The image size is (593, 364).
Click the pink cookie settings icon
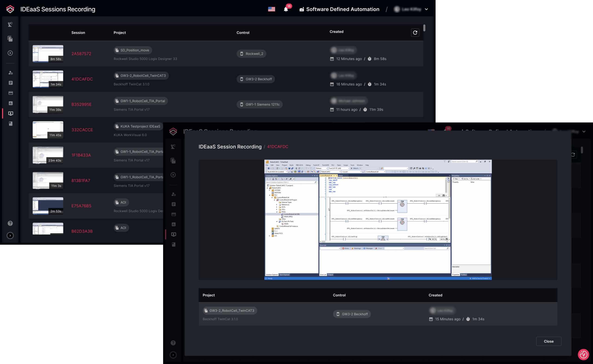583,354
